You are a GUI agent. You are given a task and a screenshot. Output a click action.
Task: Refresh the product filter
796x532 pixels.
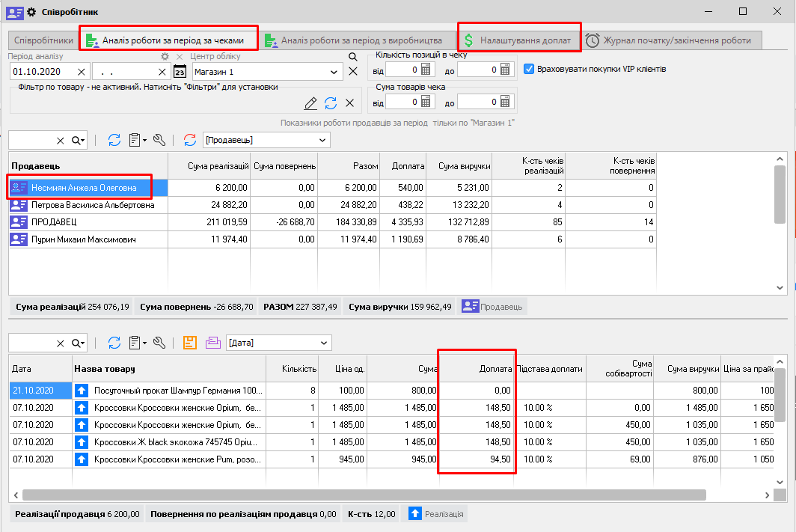click(x=331, y=103)
